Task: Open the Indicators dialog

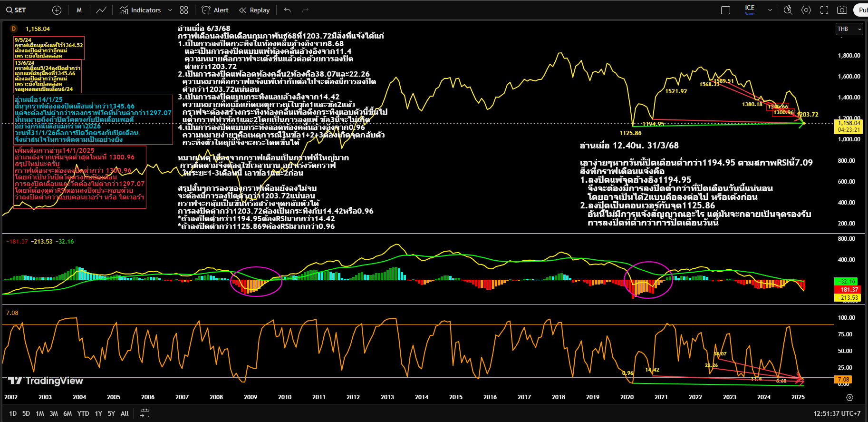Action: click(x=140, y=10)
